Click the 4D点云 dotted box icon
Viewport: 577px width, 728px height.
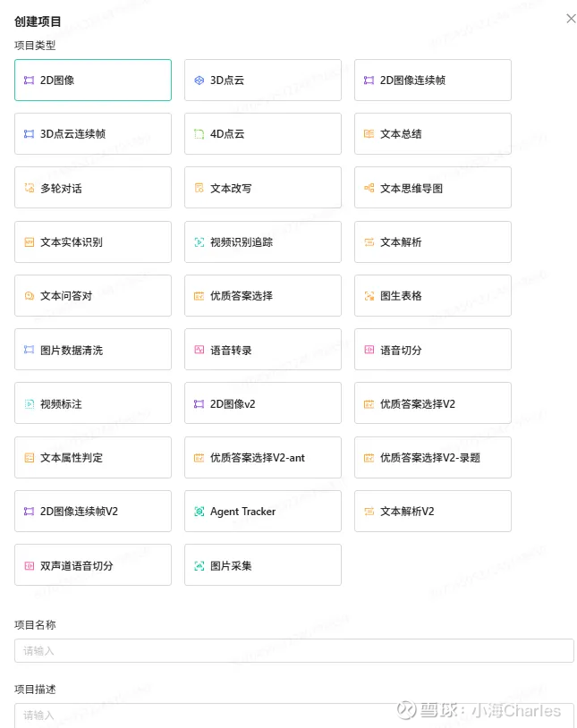point(199,134)
